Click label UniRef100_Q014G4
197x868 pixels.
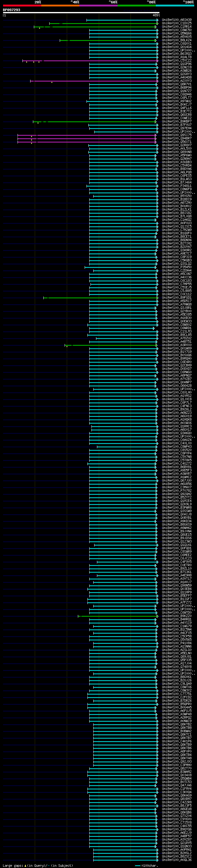coord(176,47)
